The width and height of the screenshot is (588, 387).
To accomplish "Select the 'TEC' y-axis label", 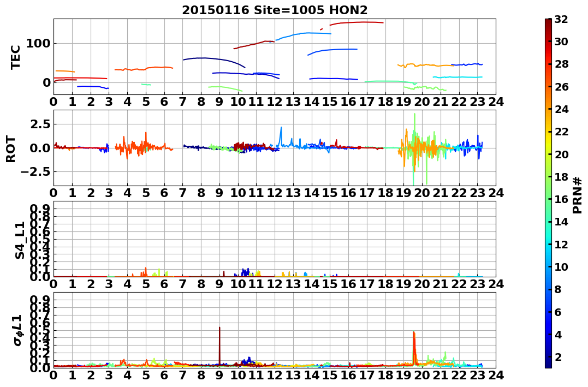I will coord(15,57).
